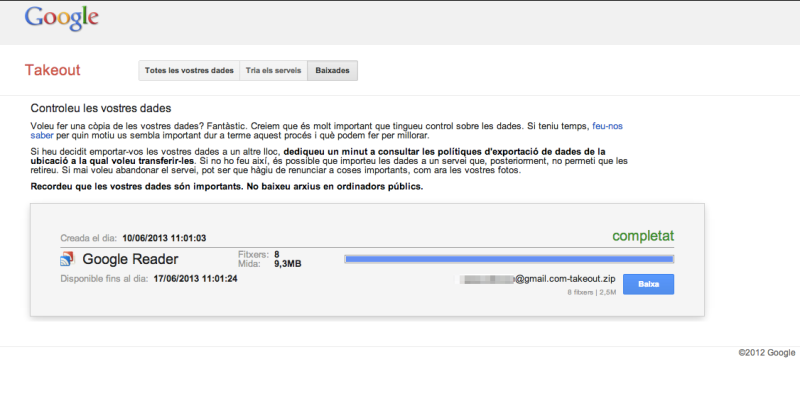Click the '8 fitxers | 2,5M' label
This screenshot has width=800, height=401.
(x=591, y=292)
